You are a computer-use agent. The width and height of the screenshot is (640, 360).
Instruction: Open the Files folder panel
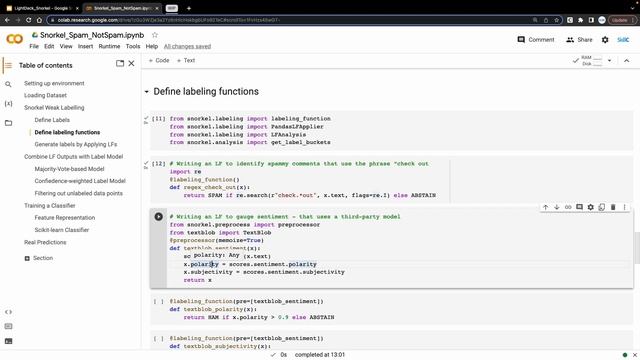pos(8,122)
